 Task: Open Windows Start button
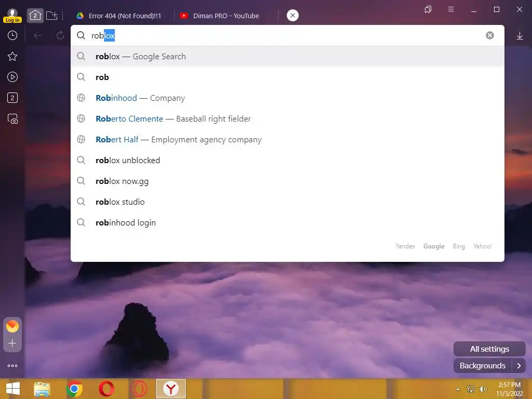(x=13, y=389)
